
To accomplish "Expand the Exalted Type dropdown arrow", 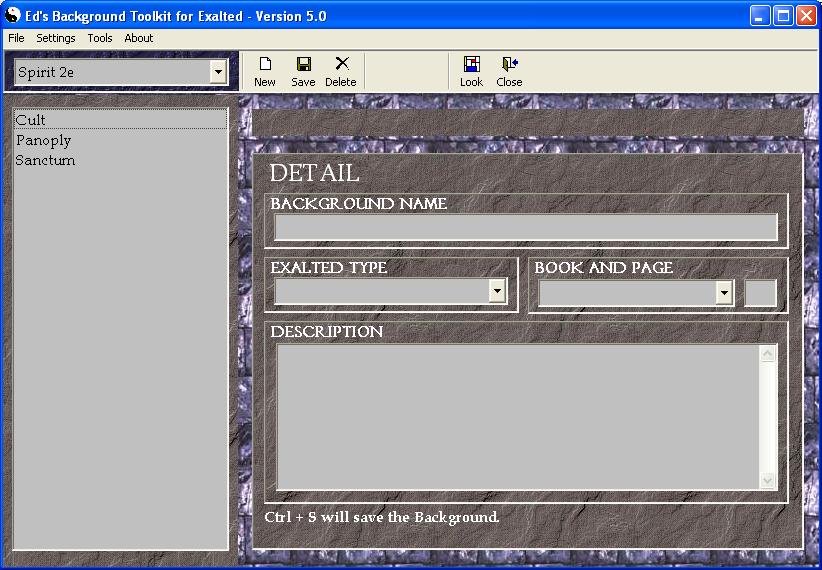I will coord(497,291).
